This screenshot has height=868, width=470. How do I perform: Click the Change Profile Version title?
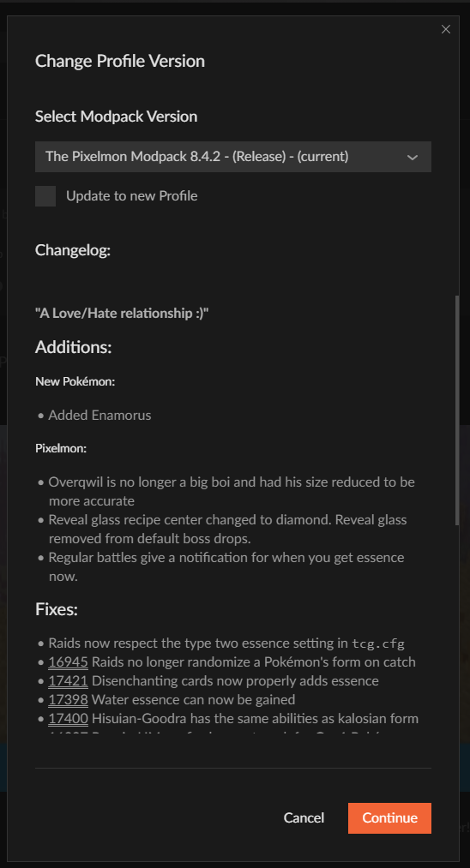tap(120, 61)
